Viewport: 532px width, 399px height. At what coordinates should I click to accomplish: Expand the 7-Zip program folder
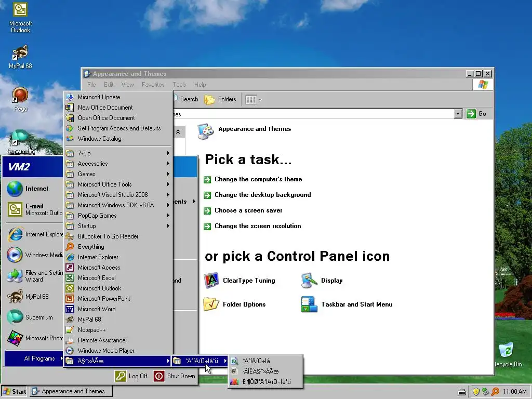click(118, 153)
